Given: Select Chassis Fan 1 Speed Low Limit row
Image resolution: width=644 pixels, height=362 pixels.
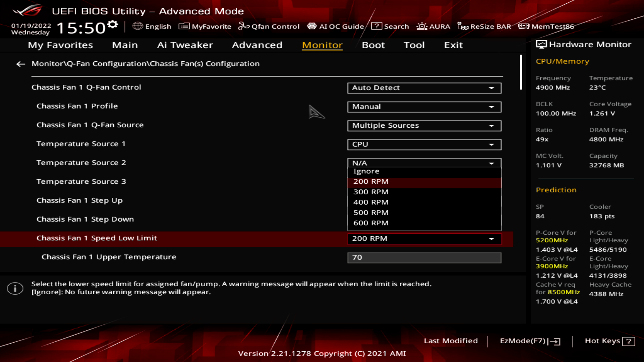Looking at the screenshot, I should pyautogui.click(x=256, y=239).
